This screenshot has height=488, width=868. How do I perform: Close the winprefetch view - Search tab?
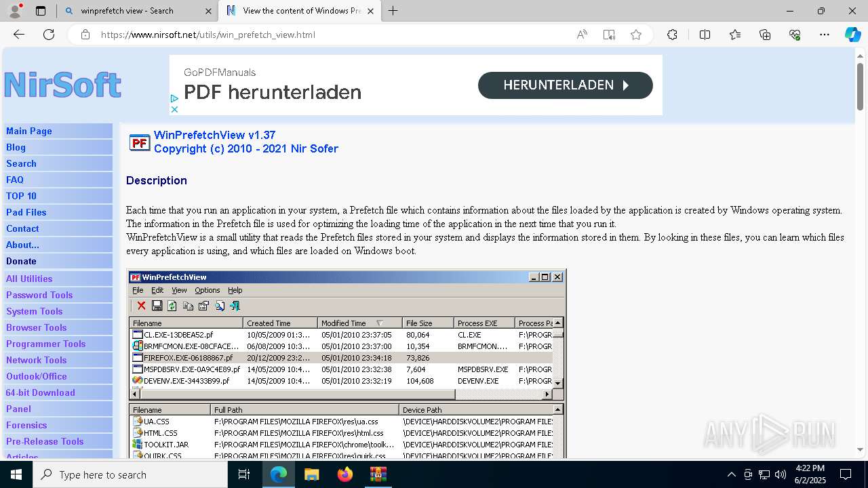pos(208,11)
